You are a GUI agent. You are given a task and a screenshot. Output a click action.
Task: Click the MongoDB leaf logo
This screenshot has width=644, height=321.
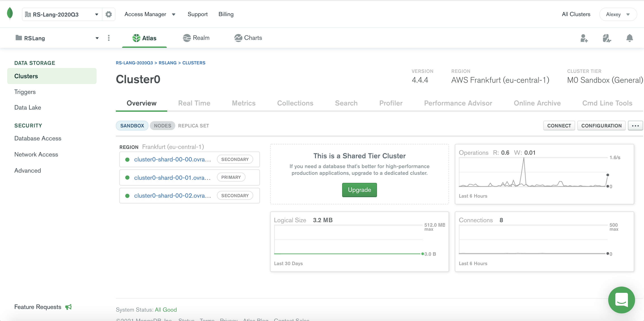pos(10,13)
